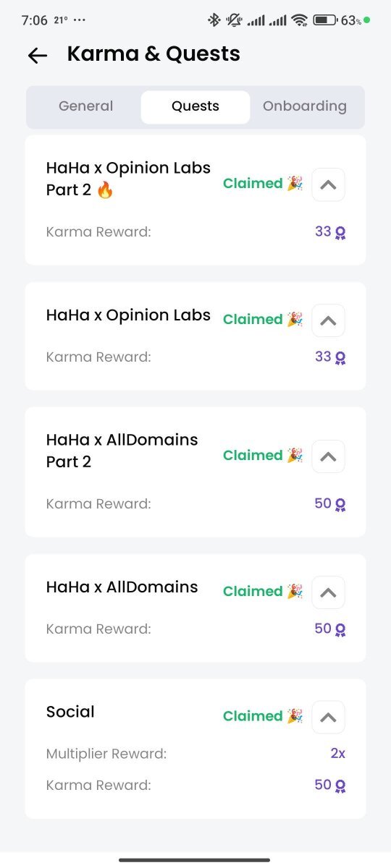Screen dimensions: 391x868
Task: Tap the battery icon in status bar
Action: tap(326, 20)
